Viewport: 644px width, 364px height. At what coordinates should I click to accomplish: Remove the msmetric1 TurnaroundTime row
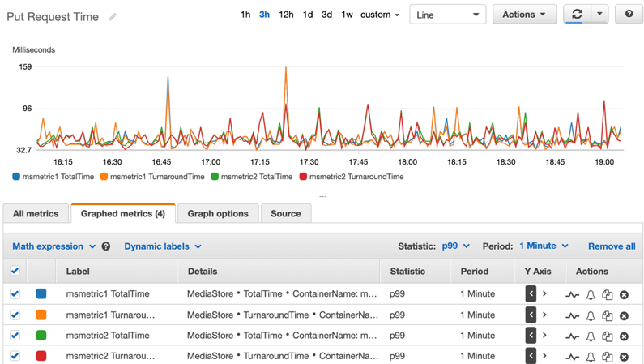624,316
